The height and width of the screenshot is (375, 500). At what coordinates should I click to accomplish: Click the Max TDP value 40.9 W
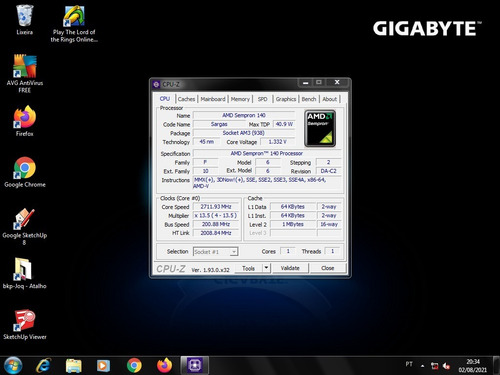(x=284, y=124)
